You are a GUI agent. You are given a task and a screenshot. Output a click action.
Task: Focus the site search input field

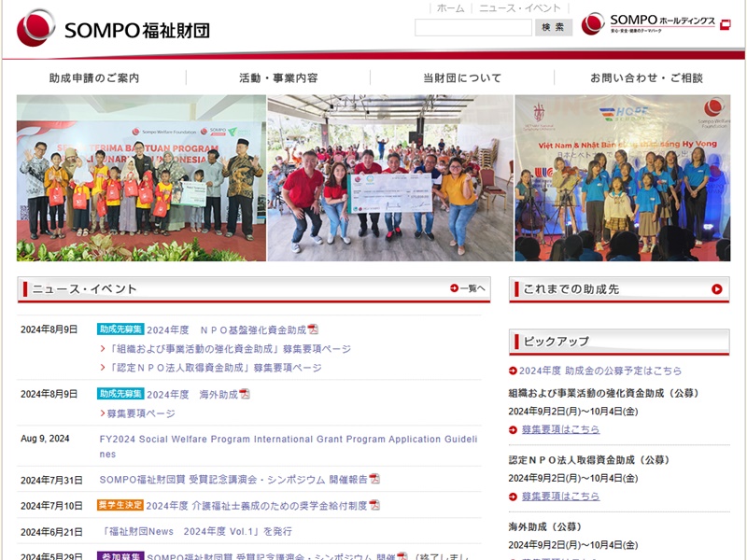coord(473,27)
